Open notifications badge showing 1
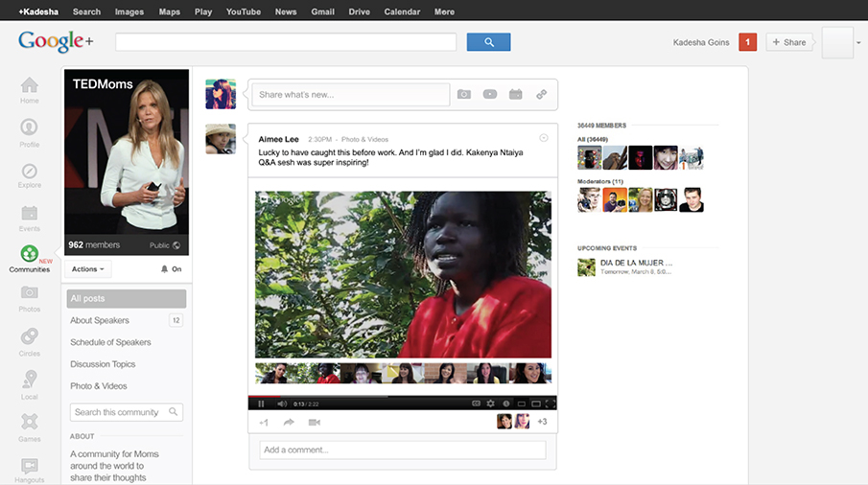 tap(747, 42)
